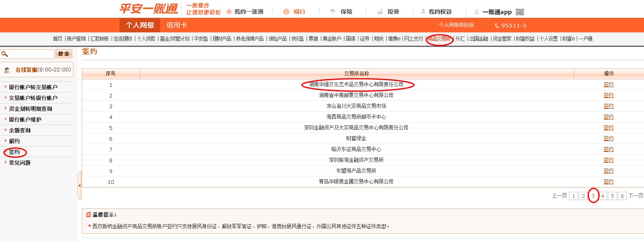Switch to the 个人网银 tab

(x=140, y=25)
